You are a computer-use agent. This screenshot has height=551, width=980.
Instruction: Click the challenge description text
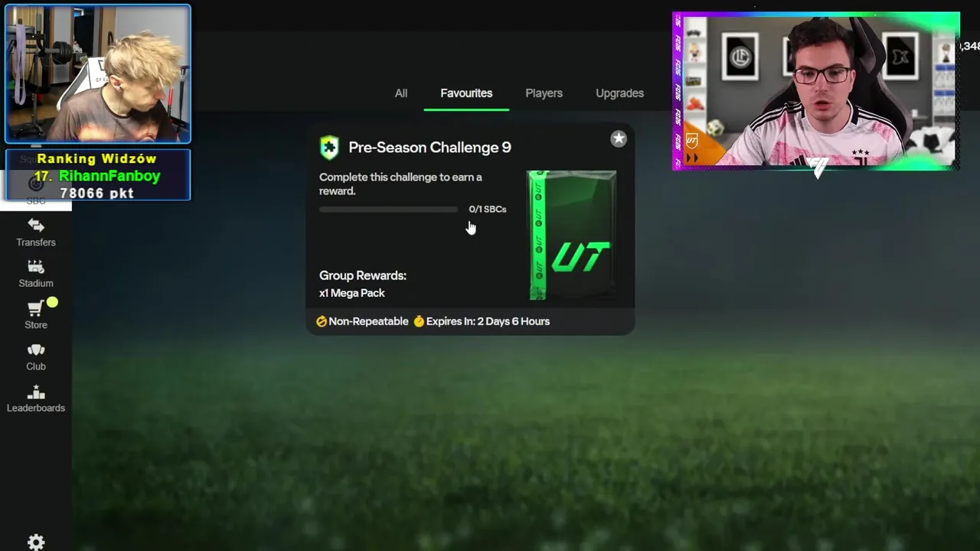click(x=400, y=184)
